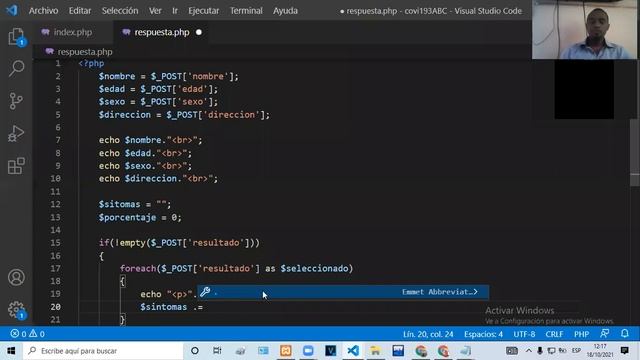
Task: Click line number 20 in gutter
Action: point(55,307)
